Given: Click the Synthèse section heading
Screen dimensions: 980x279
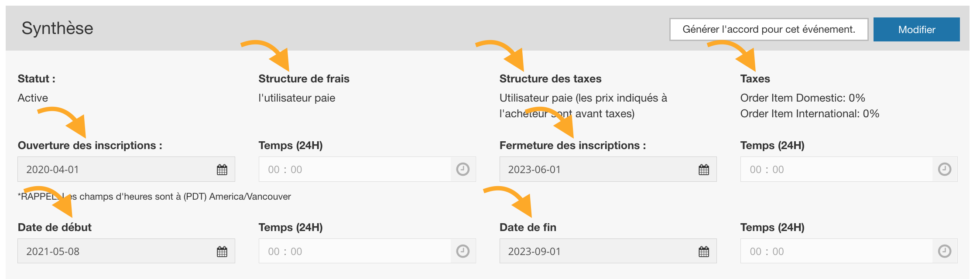Looking at the screenshot, I should [x=58, y=28].
